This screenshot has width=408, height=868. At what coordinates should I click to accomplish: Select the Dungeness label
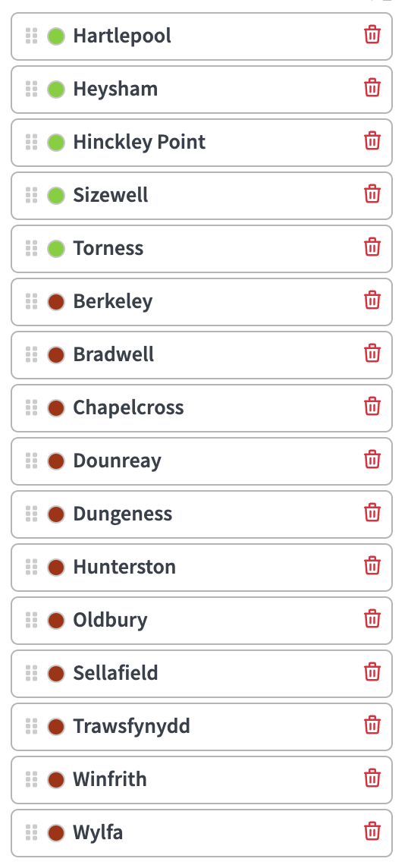point(122,514)
